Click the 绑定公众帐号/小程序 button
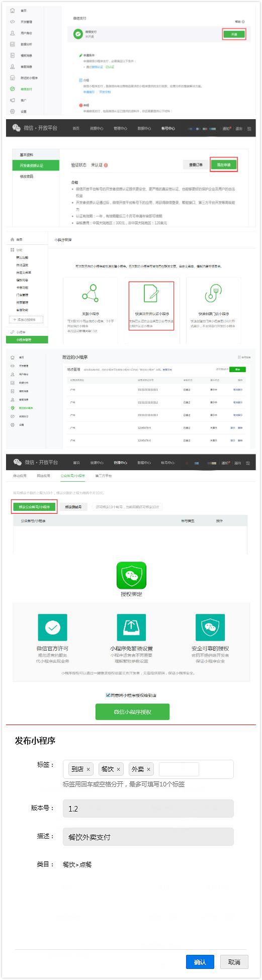This screenshot has height=980, width=262. tap(34, 507)
